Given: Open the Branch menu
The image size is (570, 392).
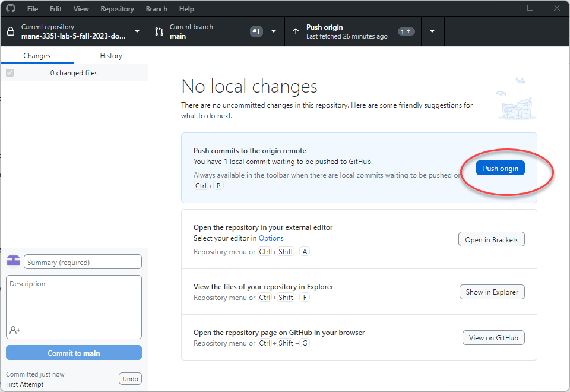Looking at the screenshot, I should click(156, 9).
